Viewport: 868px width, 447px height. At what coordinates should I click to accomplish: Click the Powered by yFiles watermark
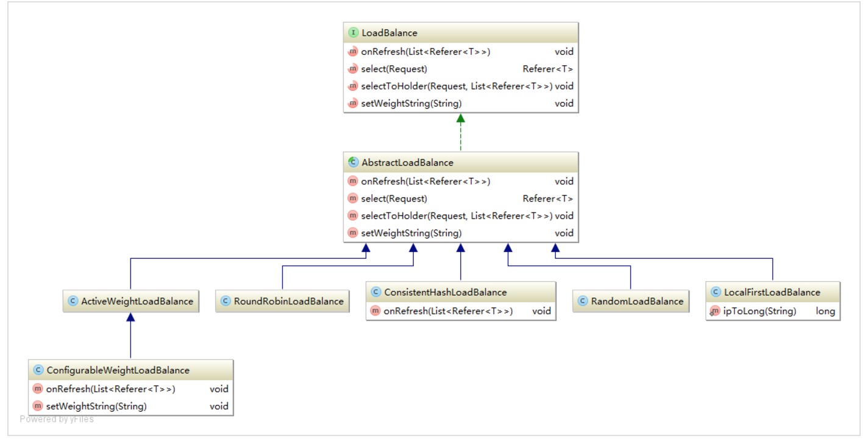[x=57, y=419]
